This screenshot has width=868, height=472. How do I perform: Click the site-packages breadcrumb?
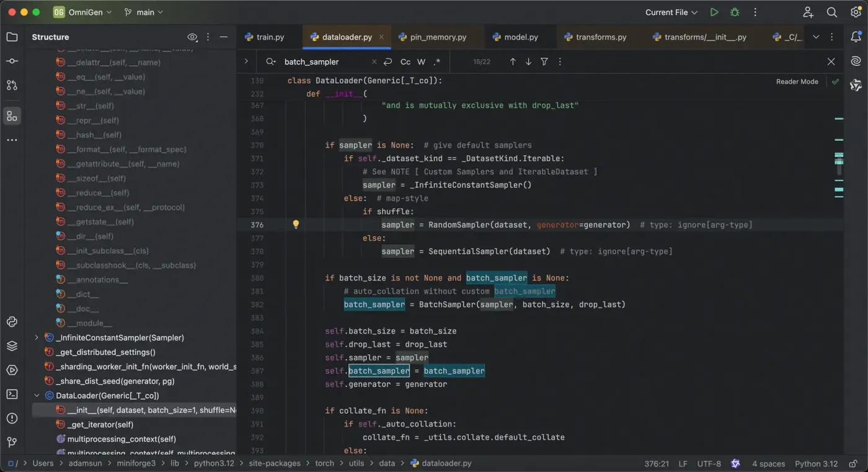click(x=275, y=463)
